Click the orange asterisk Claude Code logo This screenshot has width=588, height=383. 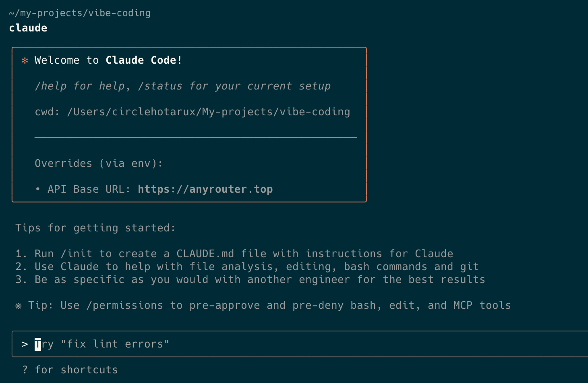25,61
